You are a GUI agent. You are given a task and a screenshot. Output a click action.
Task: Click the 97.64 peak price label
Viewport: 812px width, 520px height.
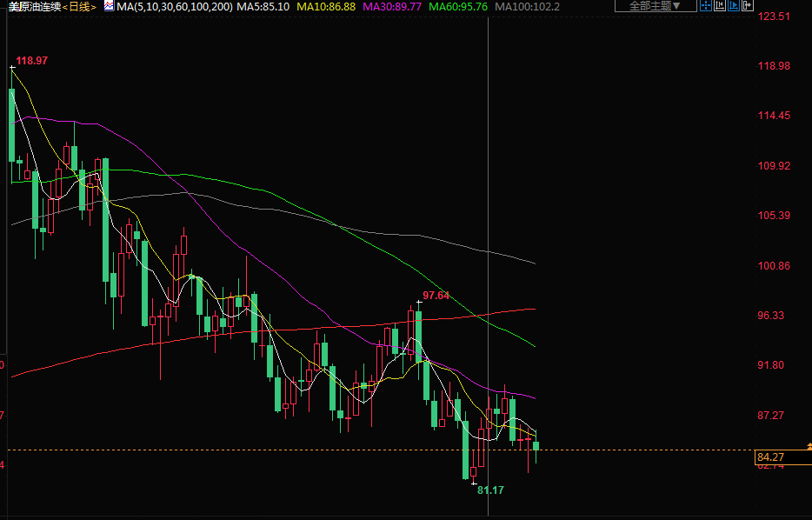pyautogui.click(x=436, y=296)
